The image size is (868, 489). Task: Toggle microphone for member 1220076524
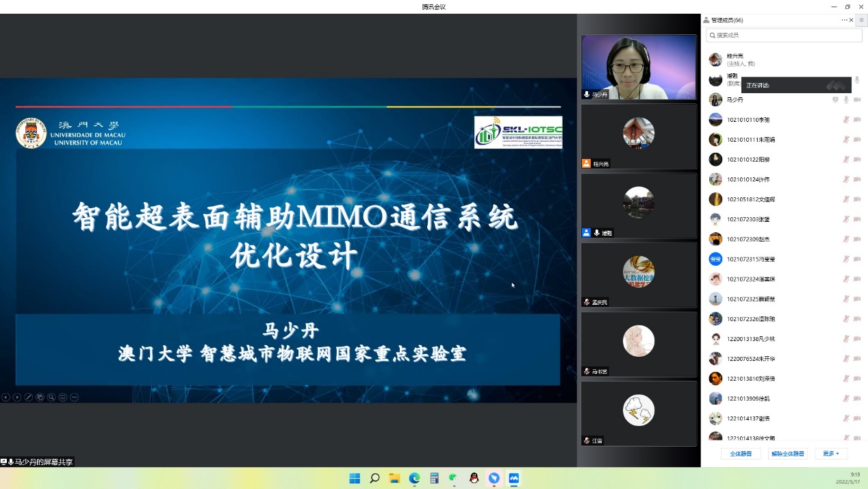click(x=846, y=359)
